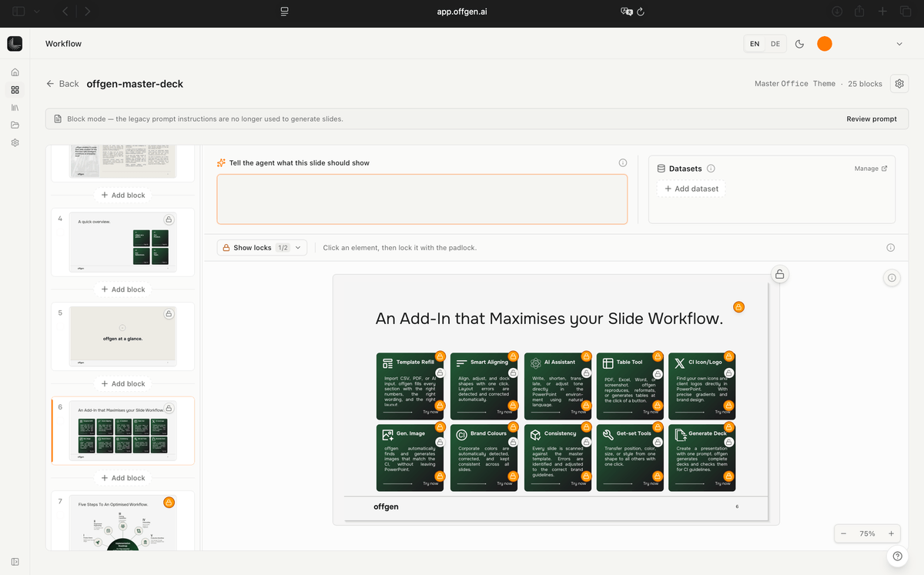The width and height of the screenshot is (924, 575).
Task: Open browser downloads icon
Action: pyautogui.click(x=838, y=12)
